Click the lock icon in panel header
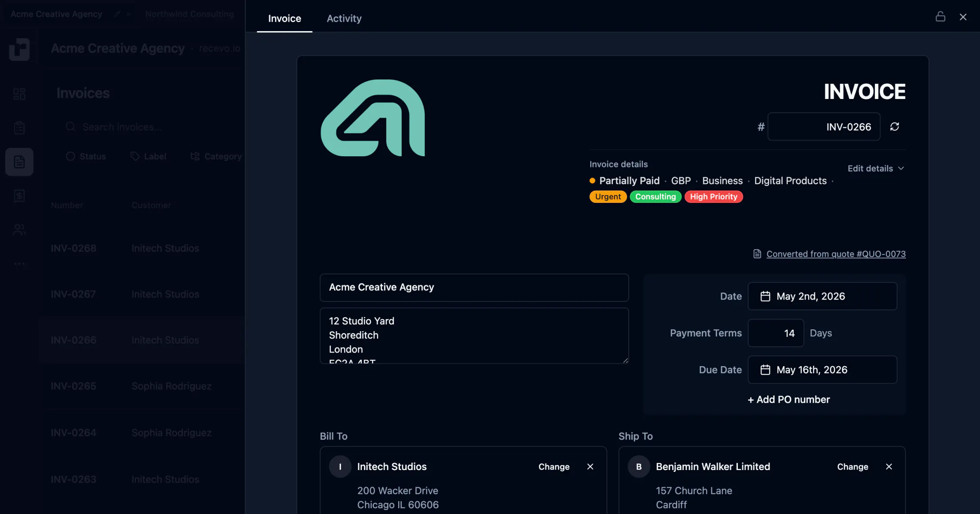This screenshot has width=980, height=514. coord(940,16)
